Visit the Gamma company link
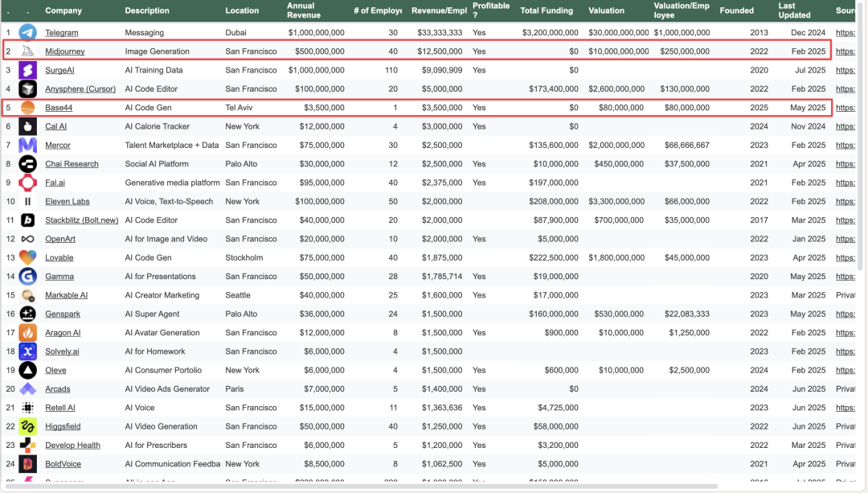Image resolution: width=868 pixels, height=493 pixels. coord(59,277)
